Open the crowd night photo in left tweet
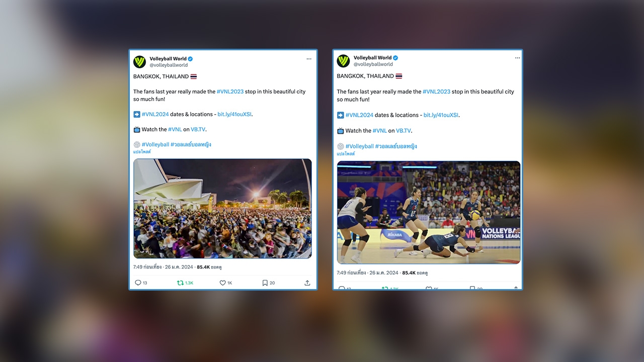The height and width of the screenshot is (362, 644). (x=222, y=209)
